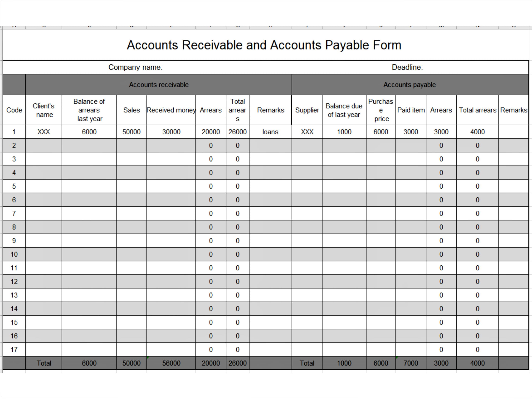Click the "Paid item" column header
This screenshot has width=532, height=399.
click(411, 110)
